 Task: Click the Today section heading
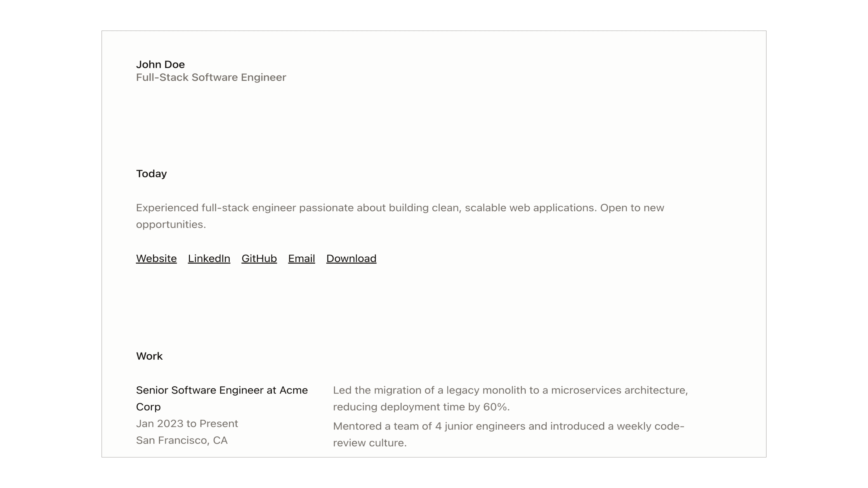pyautogui.click(x=151, y=174)
